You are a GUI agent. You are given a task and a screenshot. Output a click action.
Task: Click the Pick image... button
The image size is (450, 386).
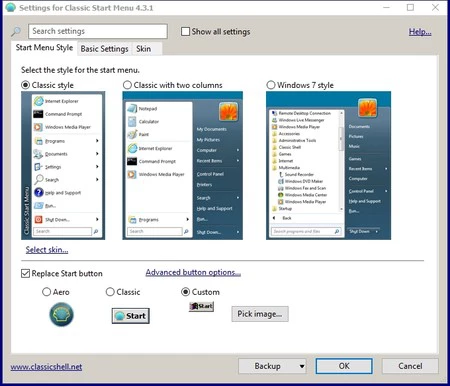click(260, 314)
